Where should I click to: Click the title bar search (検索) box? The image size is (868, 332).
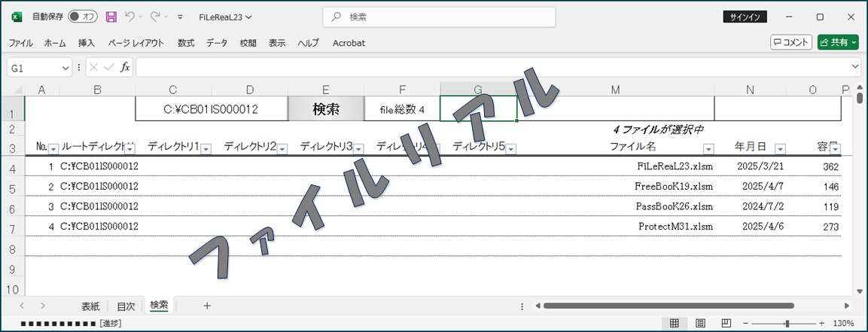[439, 17]
